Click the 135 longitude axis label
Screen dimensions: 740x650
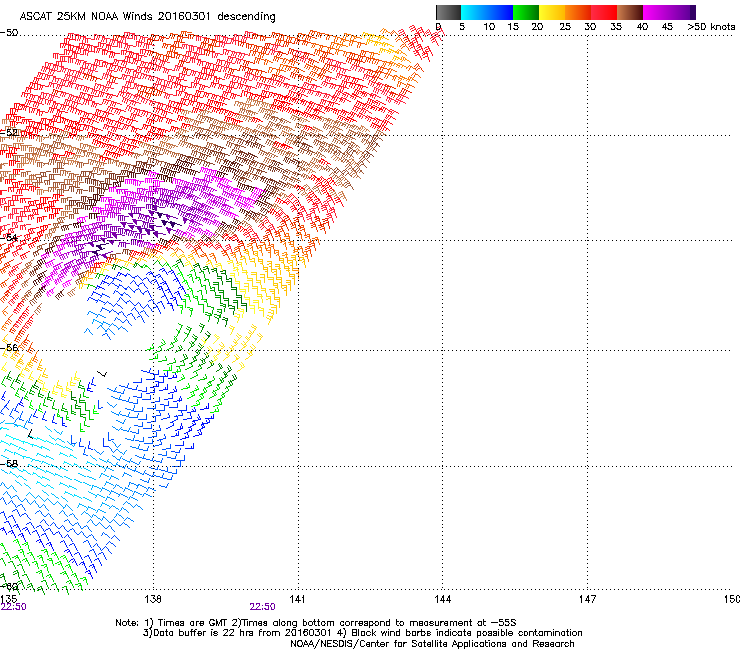point(9,599)
